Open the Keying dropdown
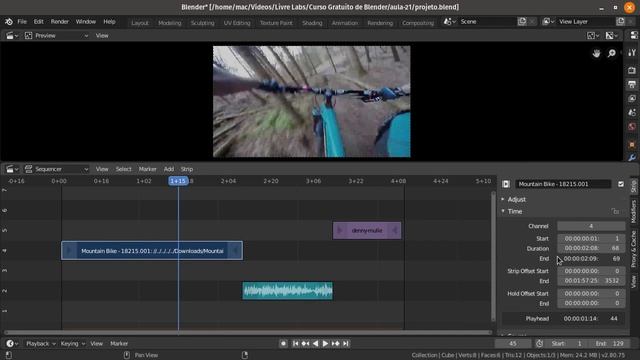 click(72, 344)
